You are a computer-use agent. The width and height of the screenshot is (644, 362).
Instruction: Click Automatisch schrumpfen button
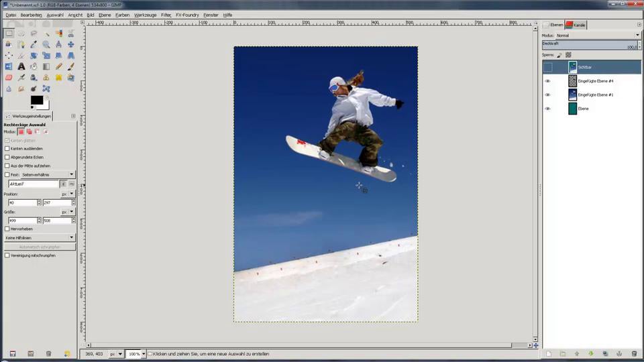click(40, 247)
